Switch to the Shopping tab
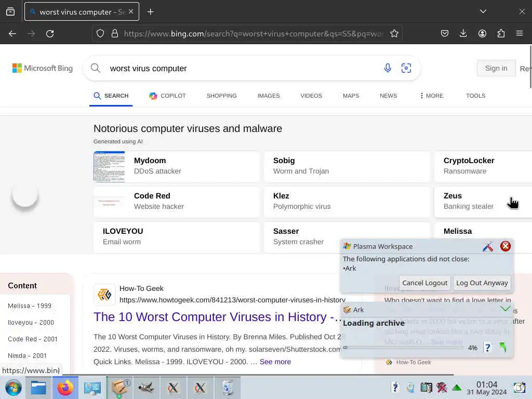Viewport: 532px width, 399px height. 221,96
